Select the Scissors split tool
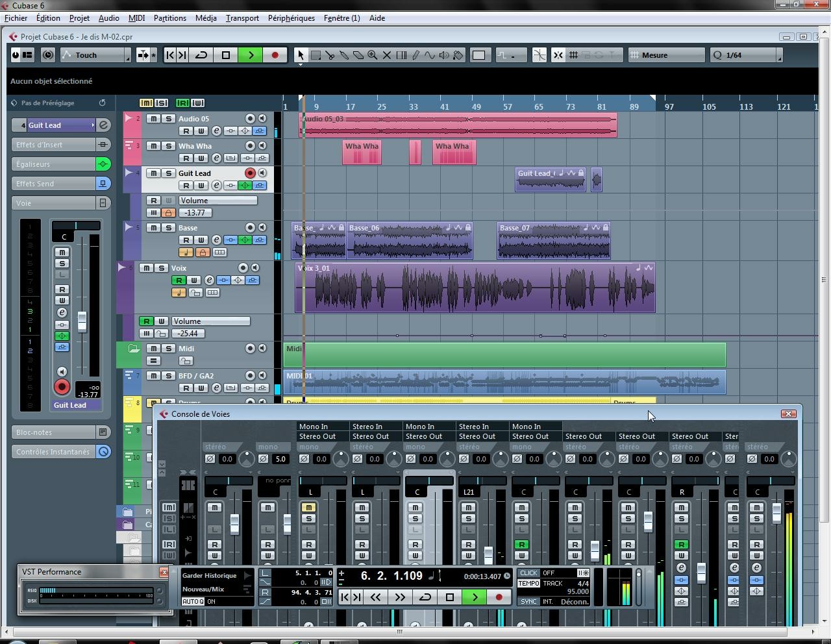This screenshot has height=644, width=831. tap(330, 55)
